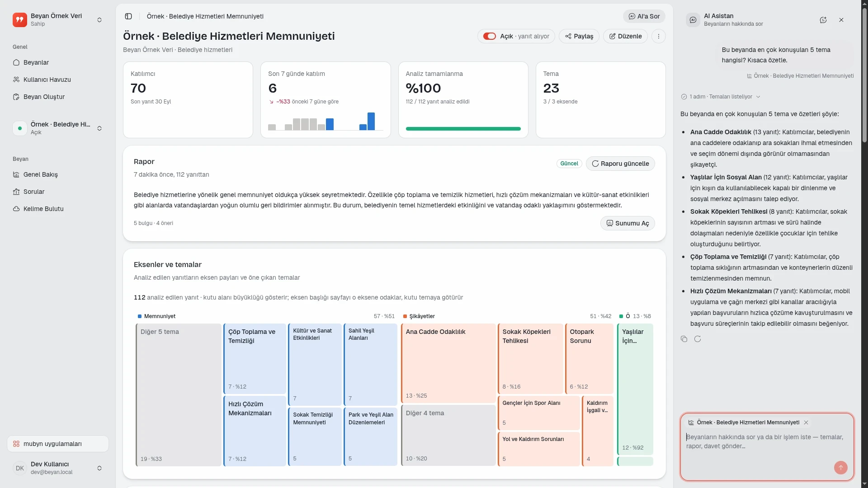Viewport: 868px width, 488px height.
Task: Remove the attached Örnek context chip
Action: [x=806, y=422]
